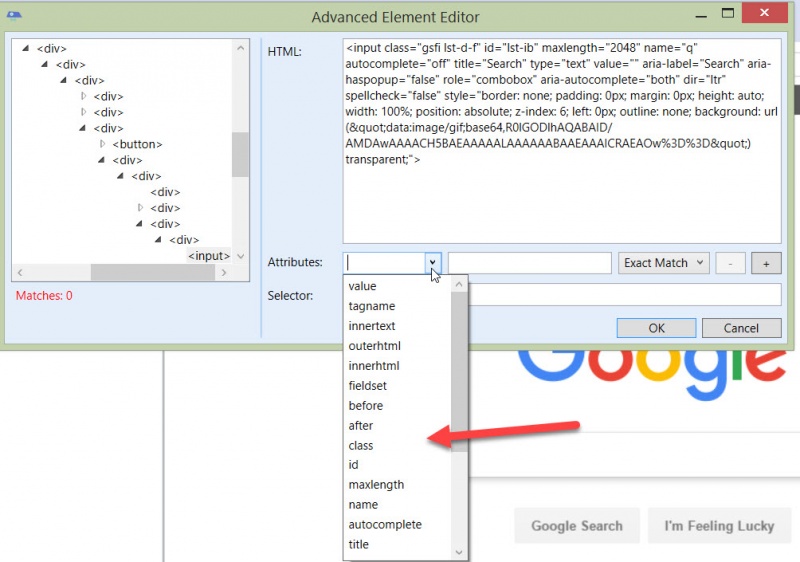Click the OK button

tap(656, 328)
